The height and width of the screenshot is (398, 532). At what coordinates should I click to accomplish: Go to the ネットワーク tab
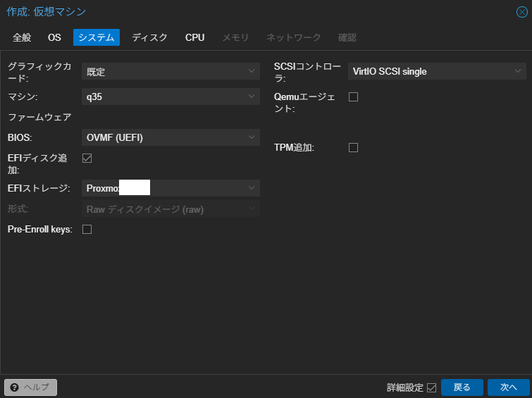[x=294, y=37]
